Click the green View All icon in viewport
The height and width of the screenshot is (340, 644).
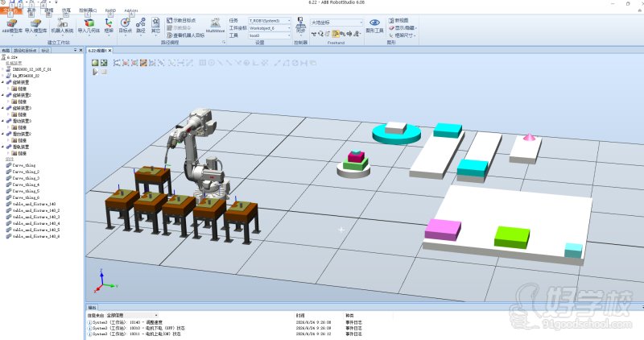tap(95, 63)
